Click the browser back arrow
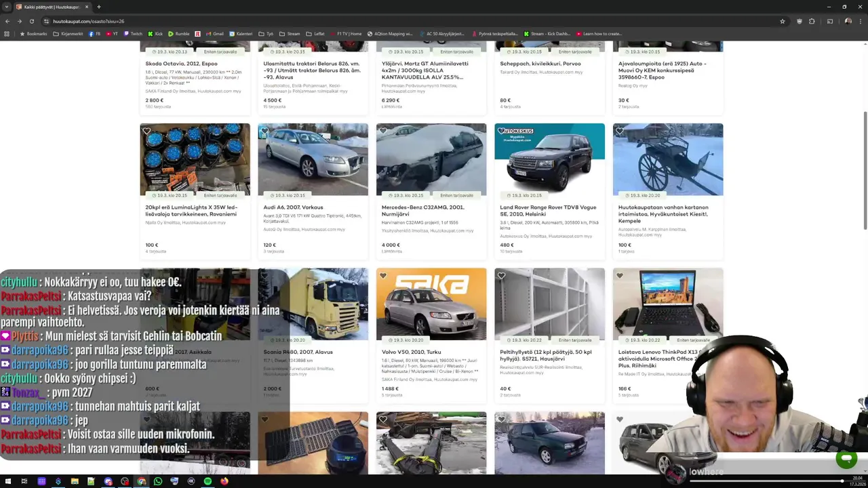 click(x=7, y=21)
